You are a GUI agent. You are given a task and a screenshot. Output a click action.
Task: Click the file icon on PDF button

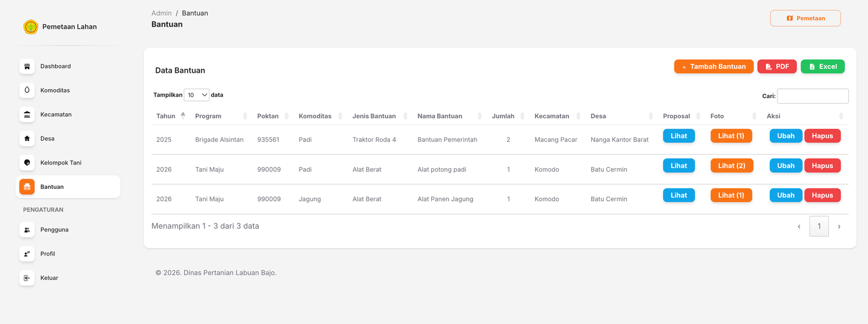tap(769, 67)
